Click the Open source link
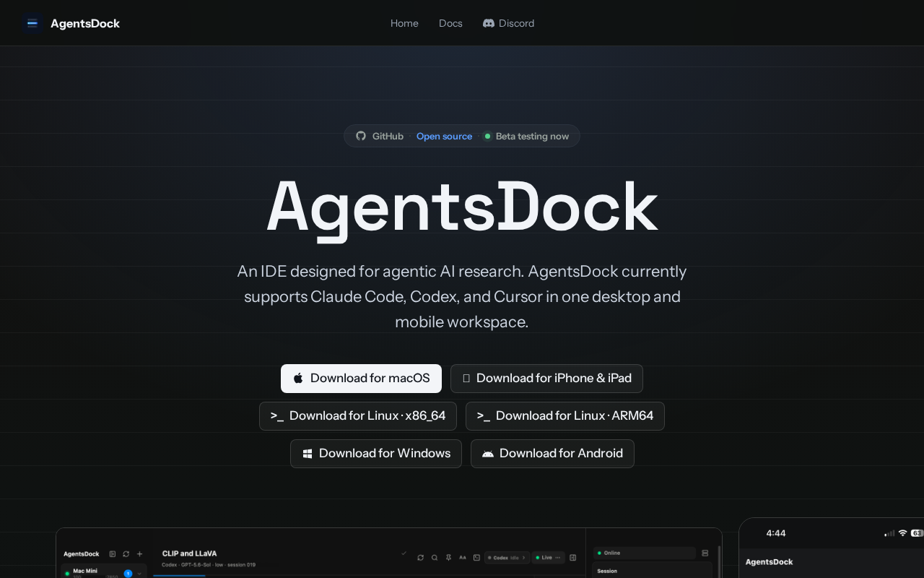The image size is (924, 578). click(444, 136)
